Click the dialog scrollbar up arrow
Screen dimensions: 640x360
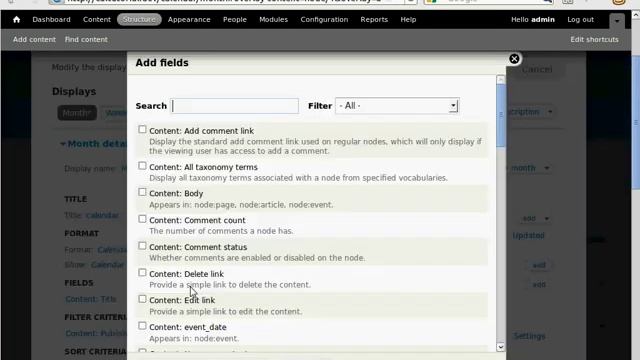501,80
